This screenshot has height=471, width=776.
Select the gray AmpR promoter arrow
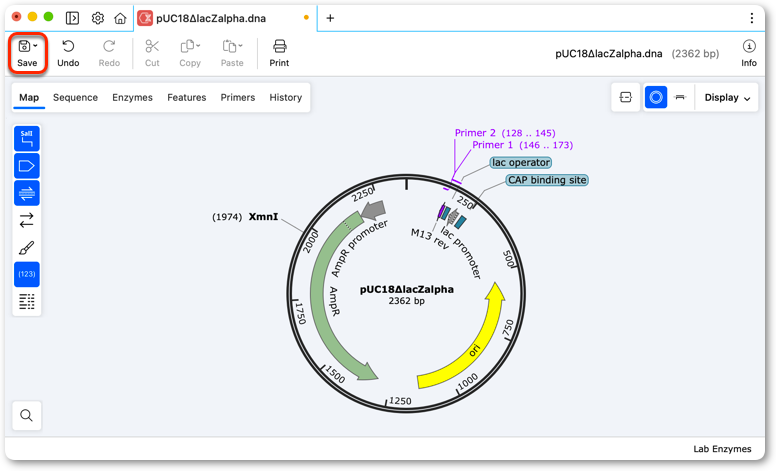click(374, 210)
